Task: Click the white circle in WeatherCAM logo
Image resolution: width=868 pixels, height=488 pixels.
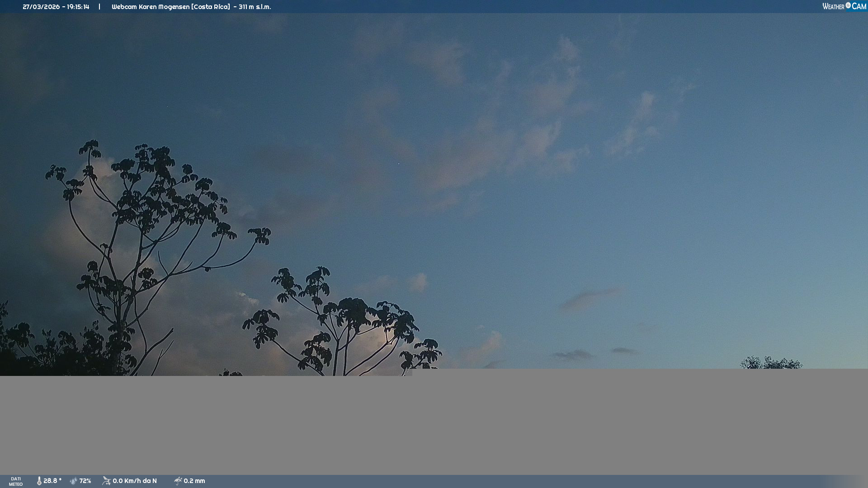Action: pyautogui.click(x=848, y=5)
